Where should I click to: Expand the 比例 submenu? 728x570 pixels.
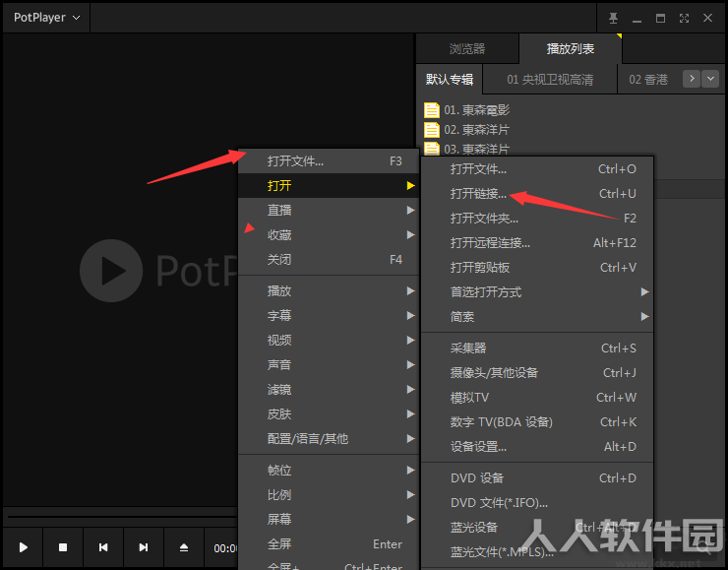pos(330,495)
